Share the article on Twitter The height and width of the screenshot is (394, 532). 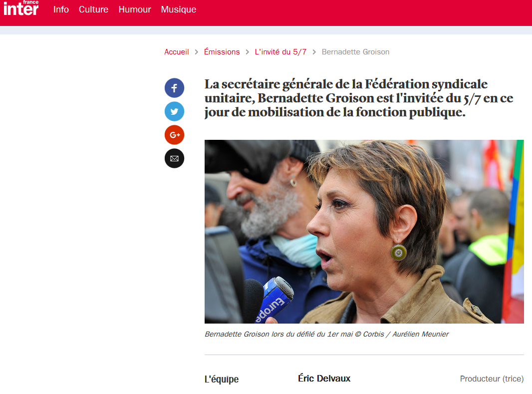(x=174, y=112)
